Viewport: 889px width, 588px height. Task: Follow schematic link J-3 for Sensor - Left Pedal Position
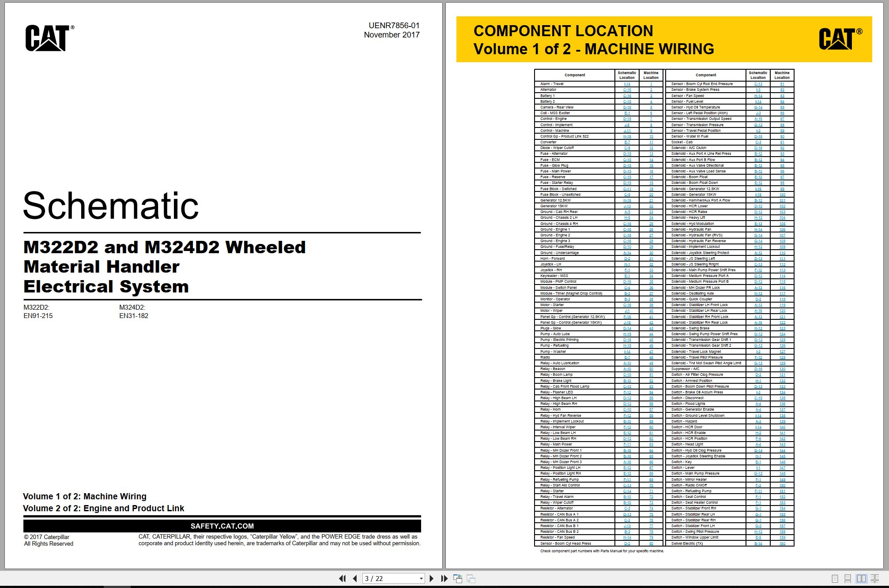(x=758, y=113)
